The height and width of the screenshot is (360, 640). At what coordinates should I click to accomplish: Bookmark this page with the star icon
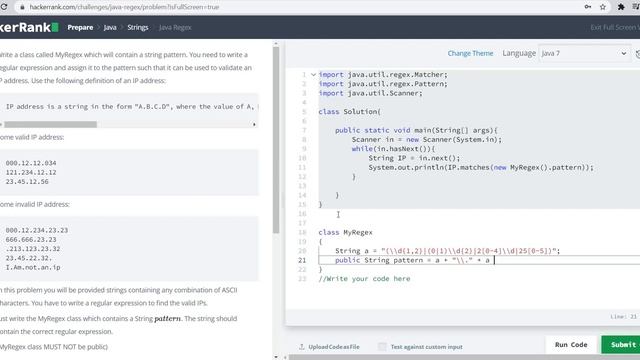tap(603, 7)
